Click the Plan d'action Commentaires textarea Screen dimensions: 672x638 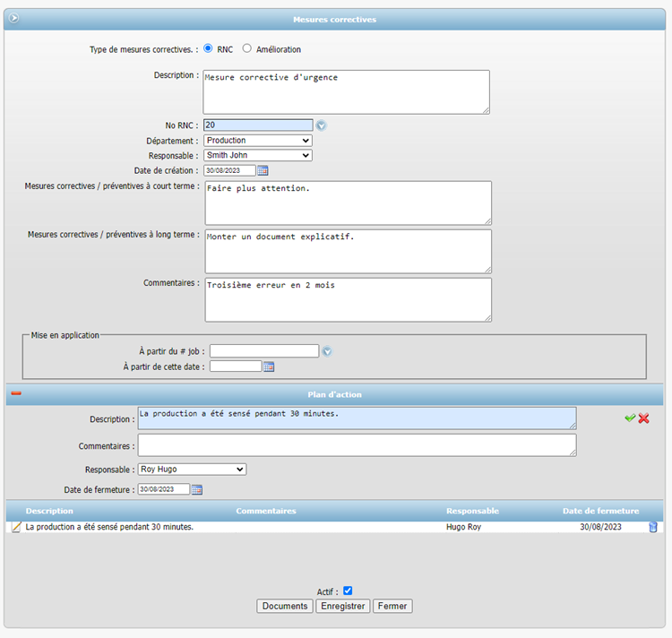357,445
